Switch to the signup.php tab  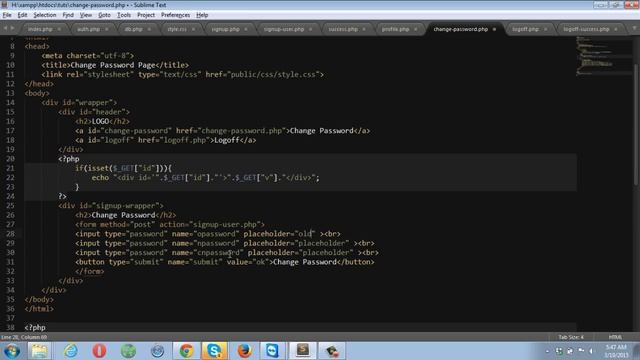(225, 29)
